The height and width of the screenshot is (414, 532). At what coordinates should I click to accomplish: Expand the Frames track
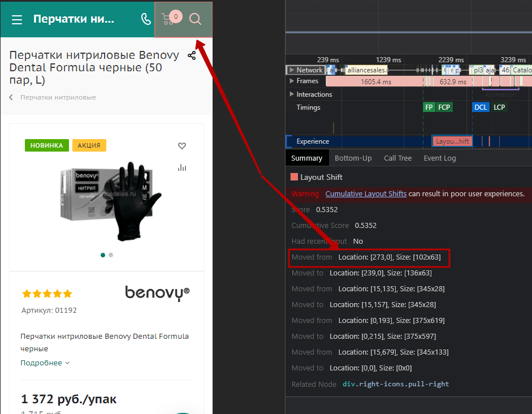coord(292,81)
